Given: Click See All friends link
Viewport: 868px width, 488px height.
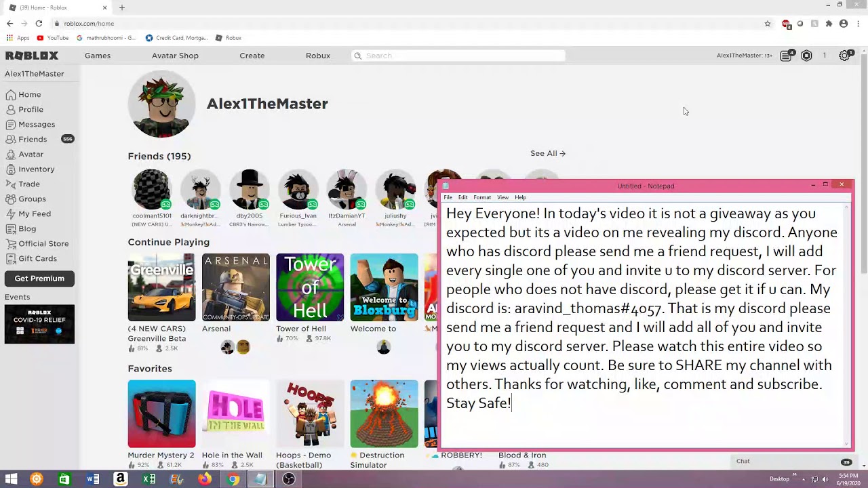Looking at the screenshot, I should pyautogui.click(x=548, y=153).
